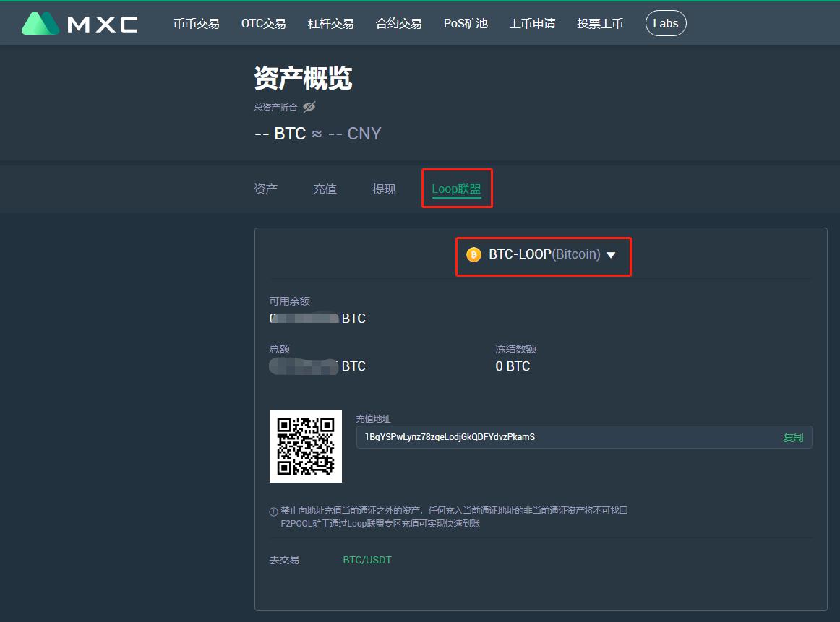Switch to the 充值 tab
Screen dimensions: 840x622
coord(325,189)
